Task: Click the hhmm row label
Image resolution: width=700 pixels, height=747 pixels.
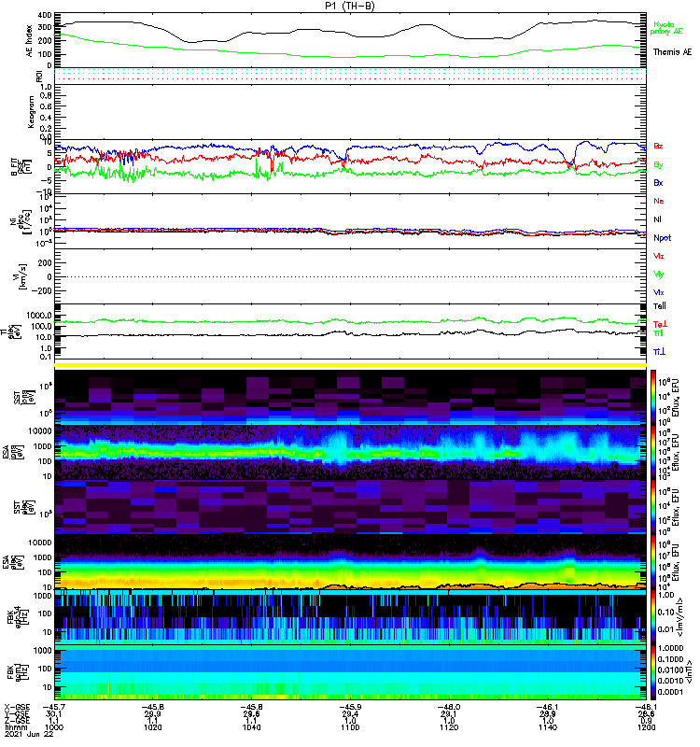Action: pos(15,727)
